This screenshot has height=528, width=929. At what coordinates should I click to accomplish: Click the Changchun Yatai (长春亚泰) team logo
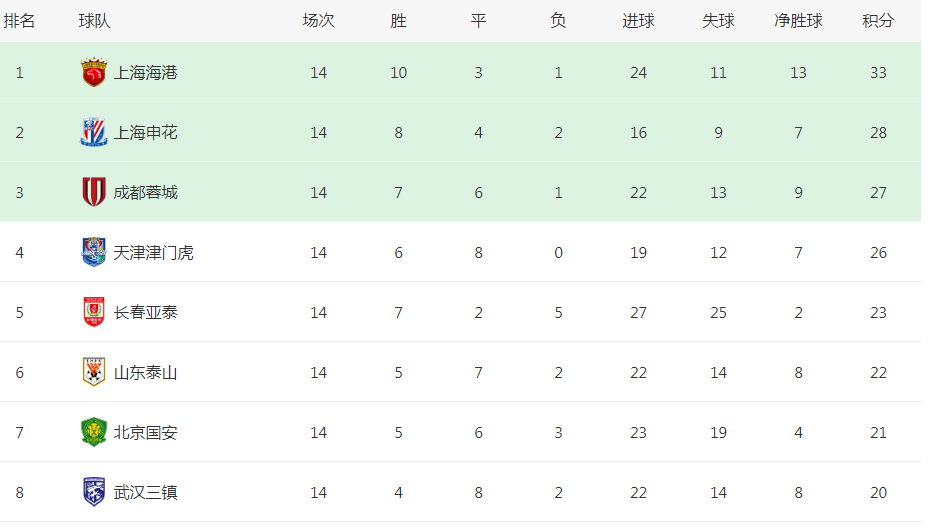[93, 312]
